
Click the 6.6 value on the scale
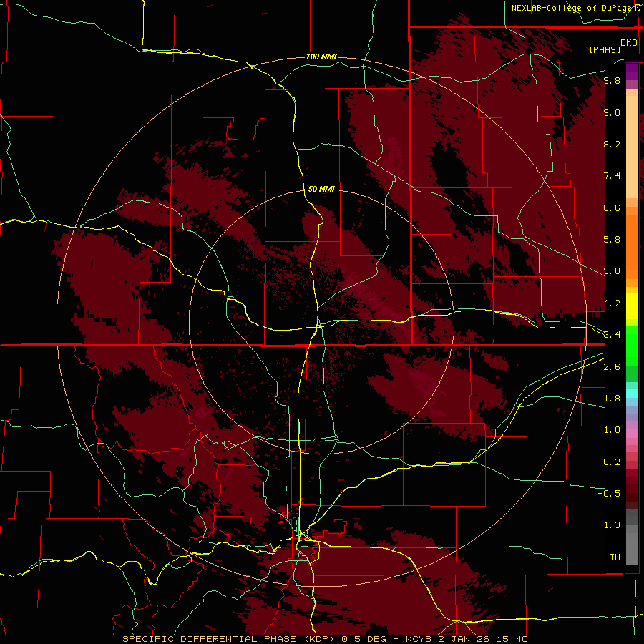[x=612, y=208]
